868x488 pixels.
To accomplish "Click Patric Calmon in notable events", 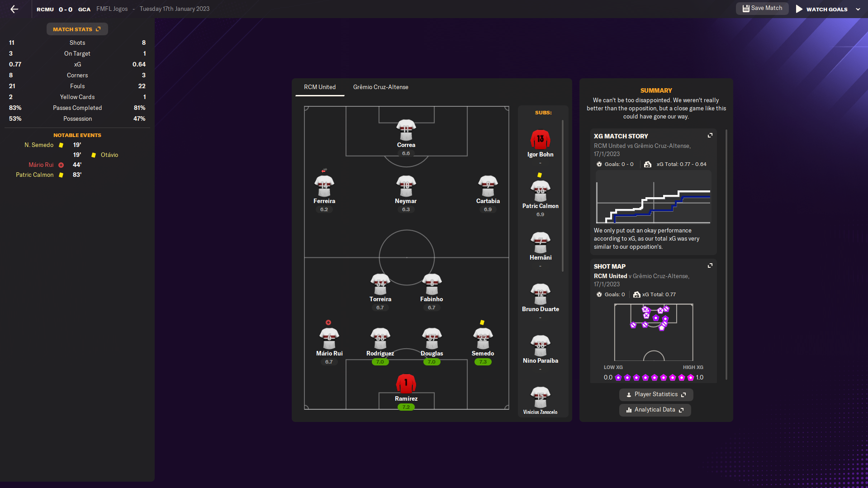I will [35, 175].
